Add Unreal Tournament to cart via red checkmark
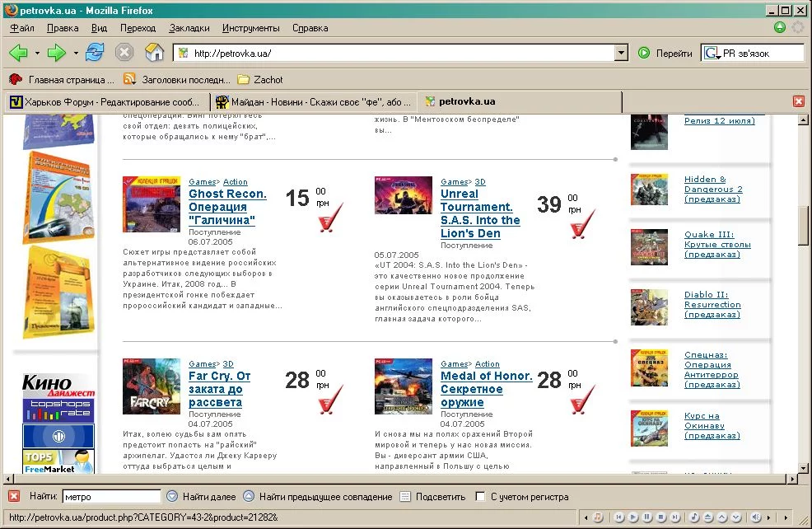Viewport: 812px width, 529px height. tap(582, 224)
